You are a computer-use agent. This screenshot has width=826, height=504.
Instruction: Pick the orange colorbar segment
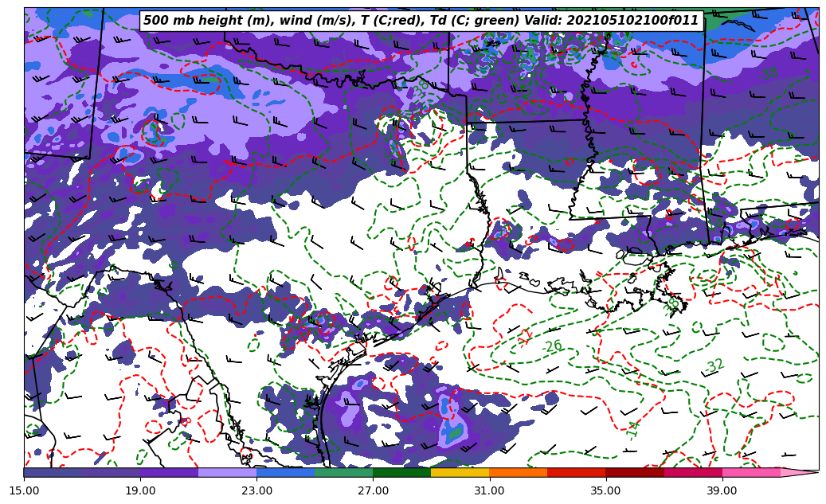tap(519, 472)
